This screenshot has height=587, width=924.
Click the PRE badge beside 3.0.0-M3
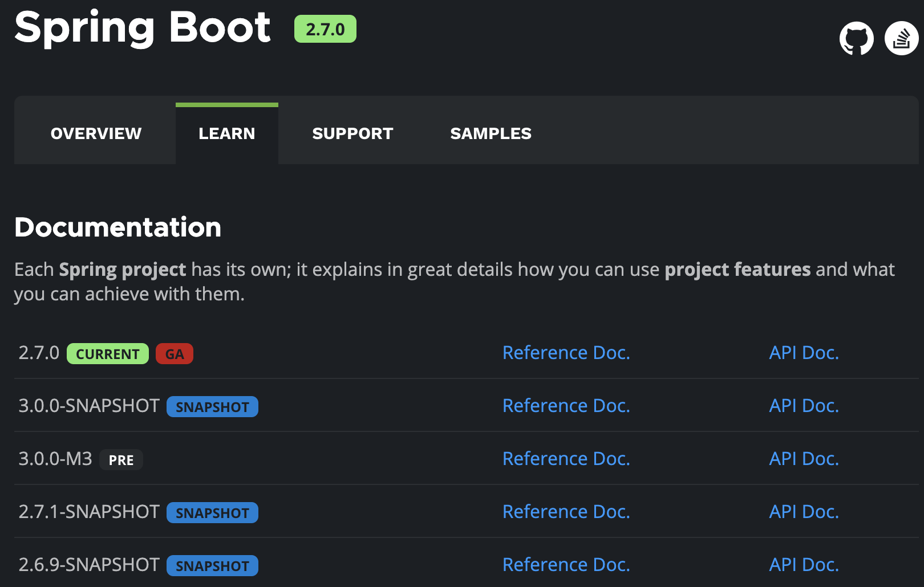pyautogui.click(x=121, y=460)
